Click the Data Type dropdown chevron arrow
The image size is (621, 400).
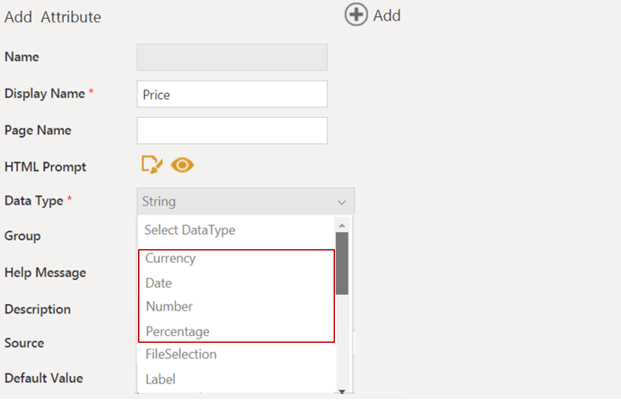click(x=342, y=201)
